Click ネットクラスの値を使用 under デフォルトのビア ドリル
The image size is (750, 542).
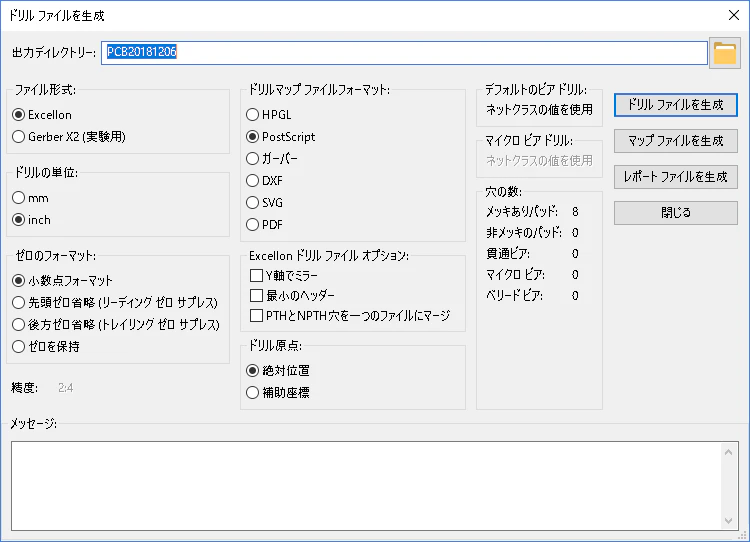(539, 110)
